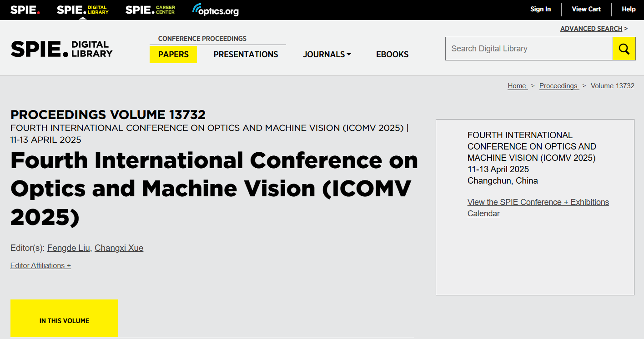Expand Editor Affiliations section
The width and height of the screenshot is (644, 339).
[40, 266]
